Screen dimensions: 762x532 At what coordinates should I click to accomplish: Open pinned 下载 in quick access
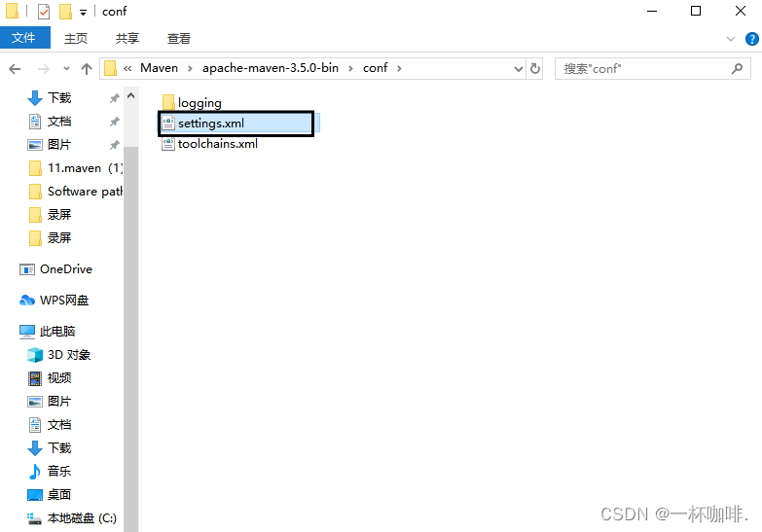59,97
